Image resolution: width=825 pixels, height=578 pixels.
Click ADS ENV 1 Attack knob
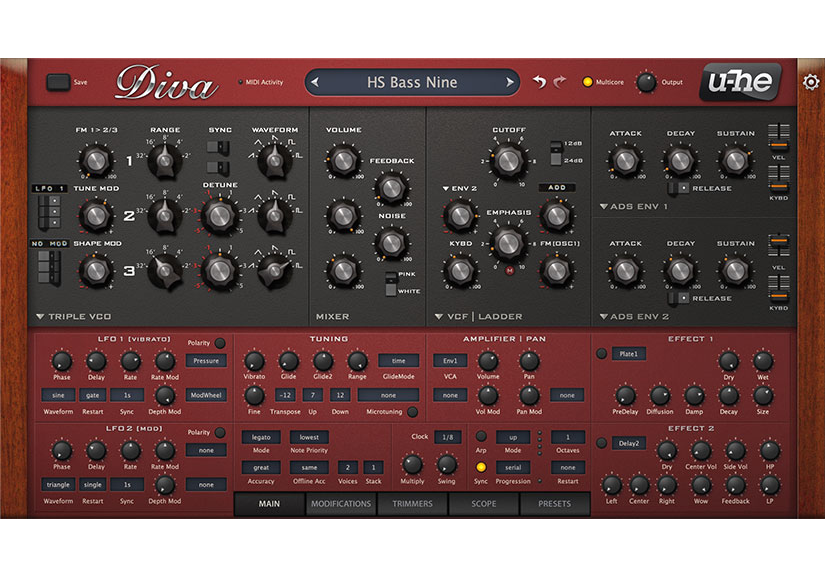625,160
